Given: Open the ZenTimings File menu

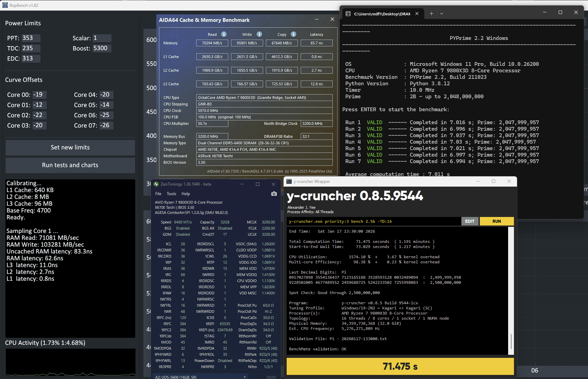Looking at the screenshot, I should click(158, 194).
